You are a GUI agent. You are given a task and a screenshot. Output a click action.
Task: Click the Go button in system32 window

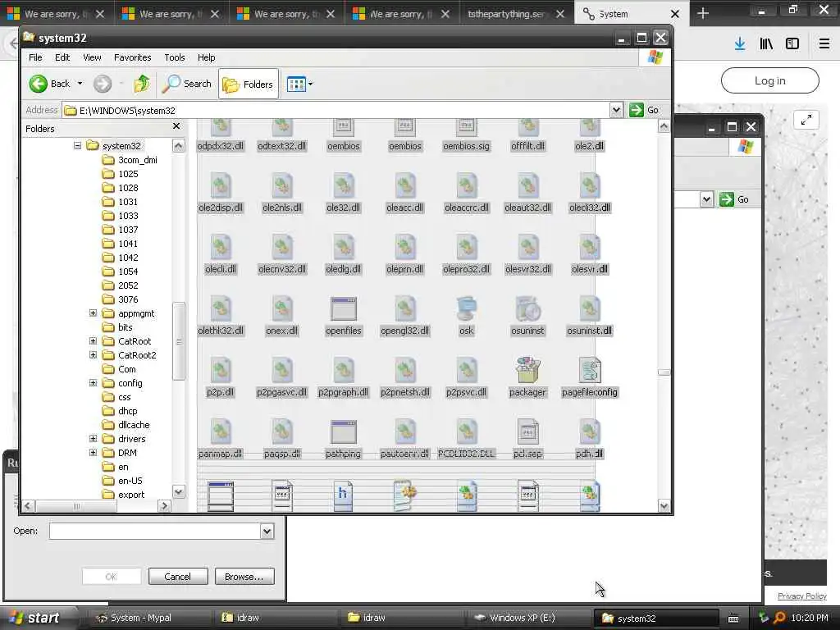coord(645,110)
